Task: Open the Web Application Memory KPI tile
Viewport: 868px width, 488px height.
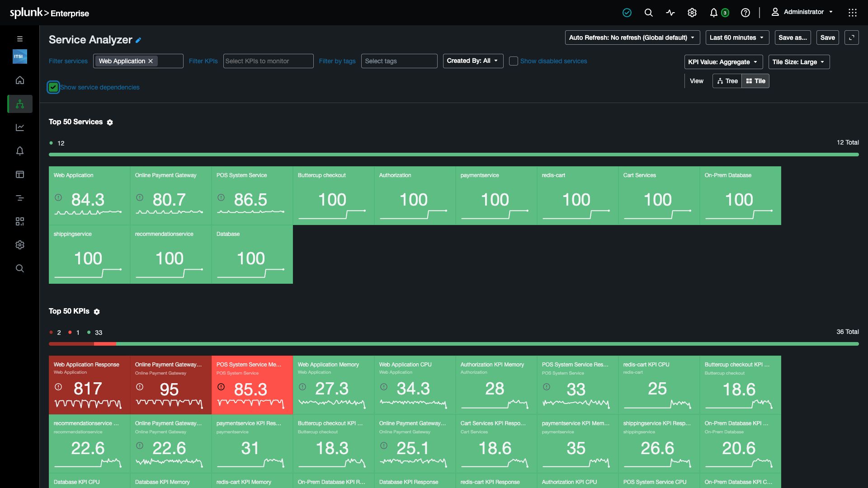Action: pyautogui.click(x=334, y=385)
